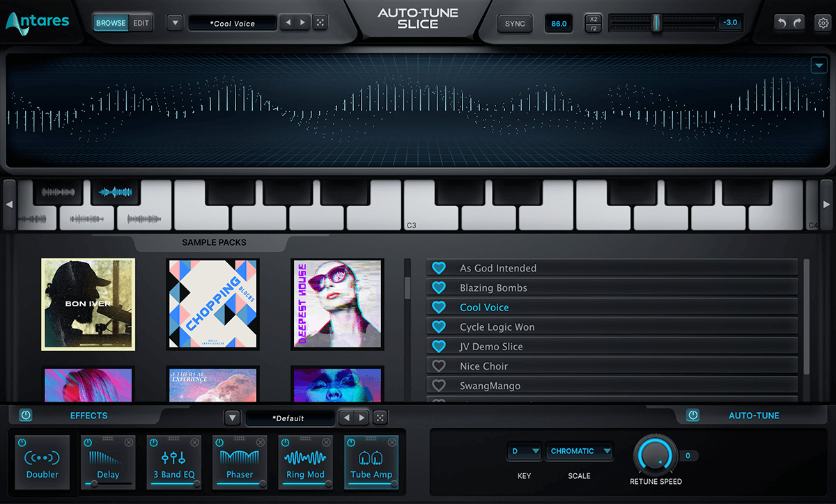Screen dimensions: 836x504
Task: Select the Phaser effect module
Action: pos(240,464)
